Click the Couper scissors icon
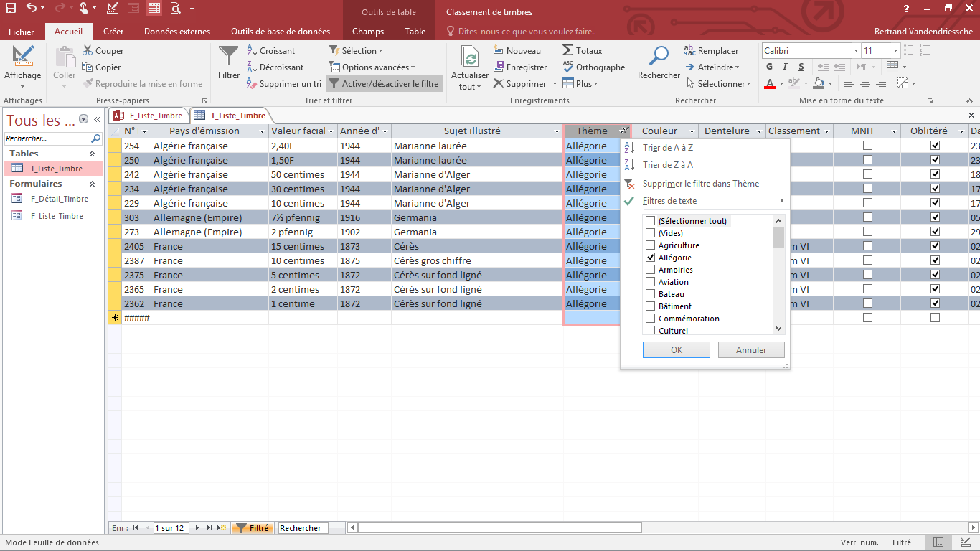The image size is (980, 551). click(x=88, y=51)
